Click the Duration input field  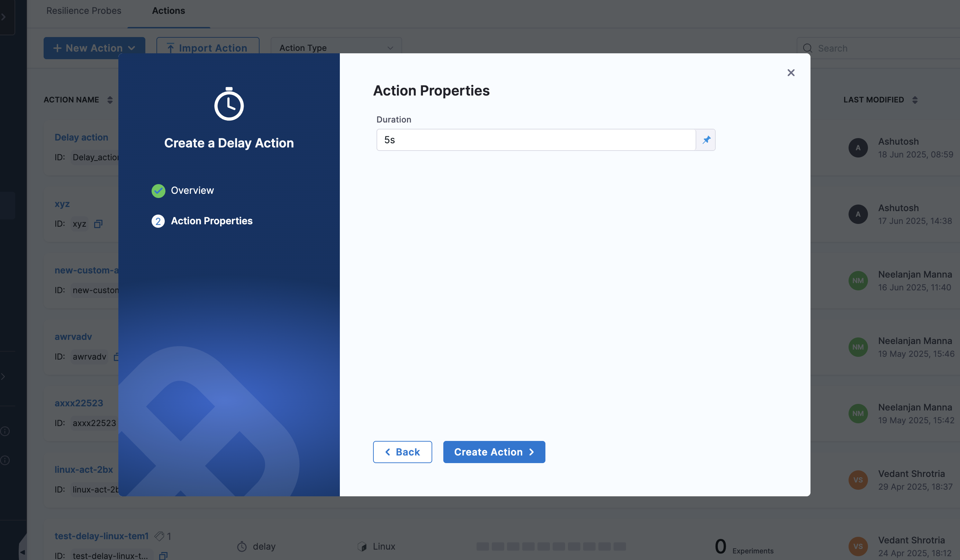coord(536,140)
